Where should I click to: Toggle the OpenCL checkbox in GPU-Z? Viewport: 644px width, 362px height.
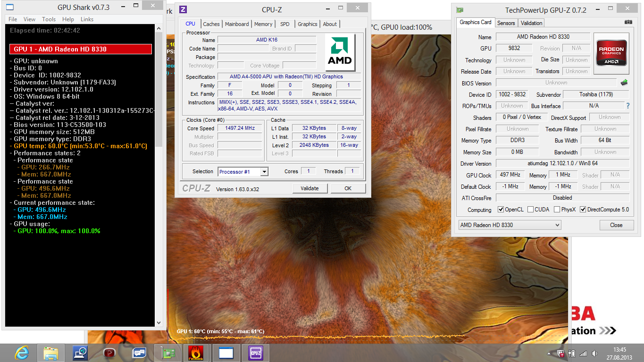[501, 210]
